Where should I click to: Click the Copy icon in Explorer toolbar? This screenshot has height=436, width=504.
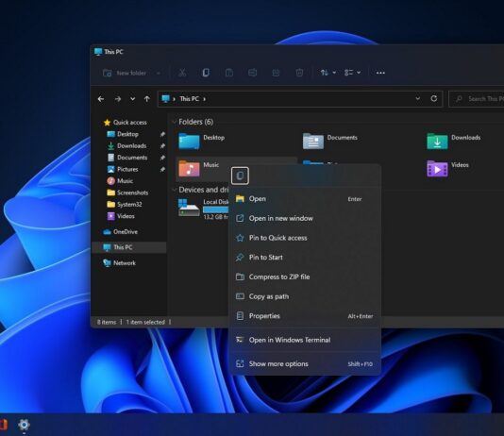pyautogui.click(x=206, y=73)
